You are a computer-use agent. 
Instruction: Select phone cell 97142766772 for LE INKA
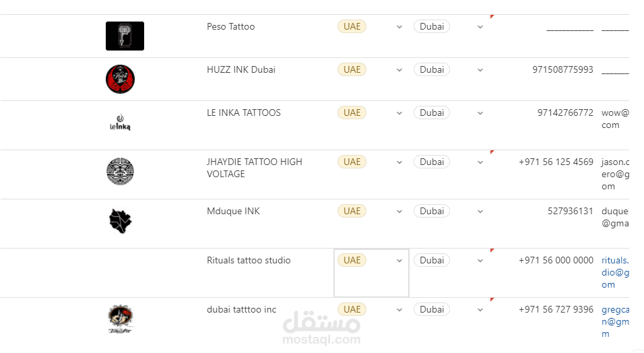pyautogui.click(x=565, y=113)
